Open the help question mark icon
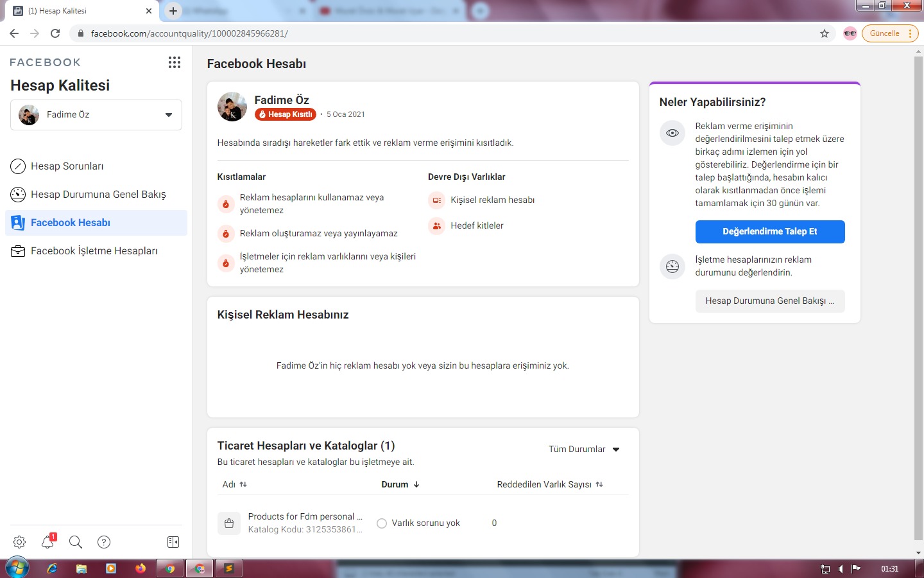 point(104,542)
